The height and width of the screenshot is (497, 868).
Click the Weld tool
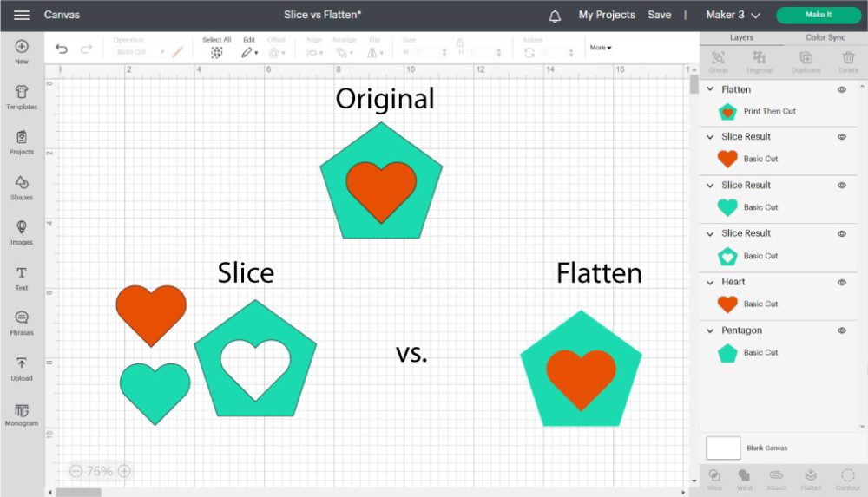745,480
